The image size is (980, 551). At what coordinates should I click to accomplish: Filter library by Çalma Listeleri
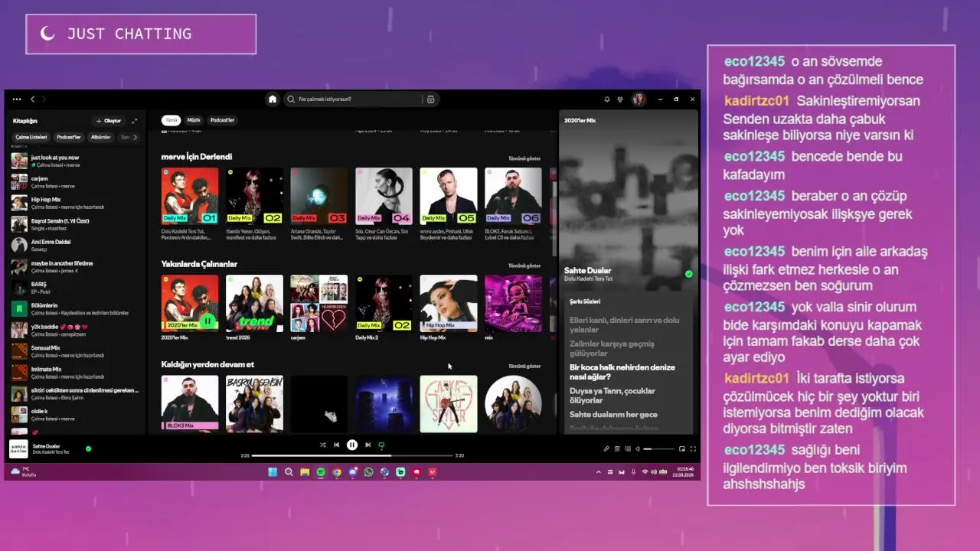31,137
